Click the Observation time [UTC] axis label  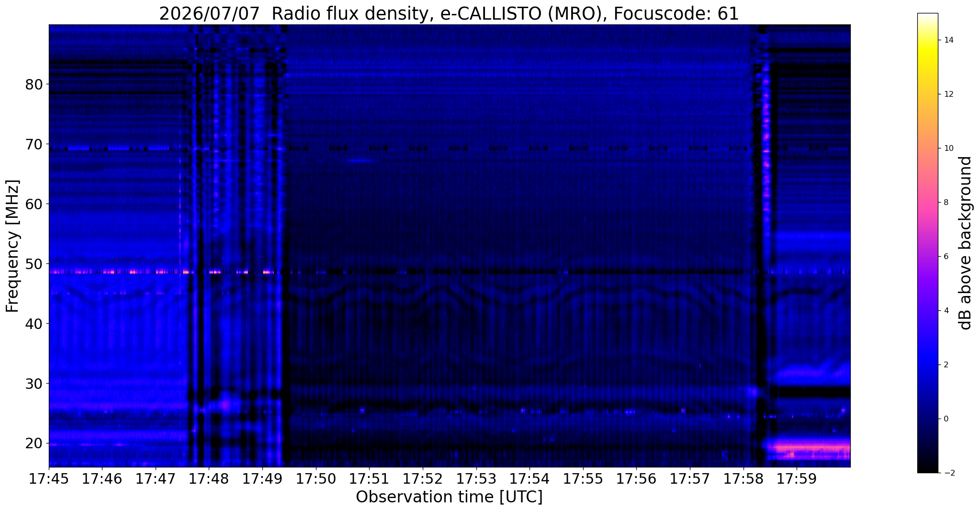point(449,497)
